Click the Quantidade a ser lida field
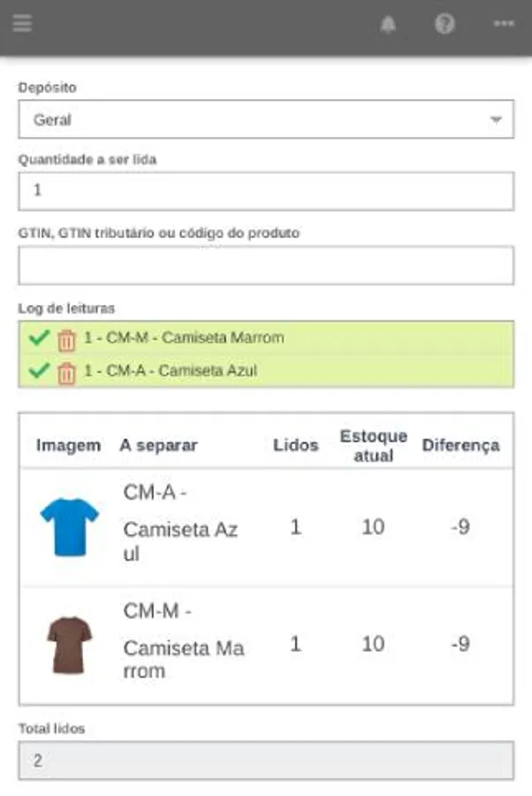Screen dimensions: 532x796 click(x=265, y=191)
